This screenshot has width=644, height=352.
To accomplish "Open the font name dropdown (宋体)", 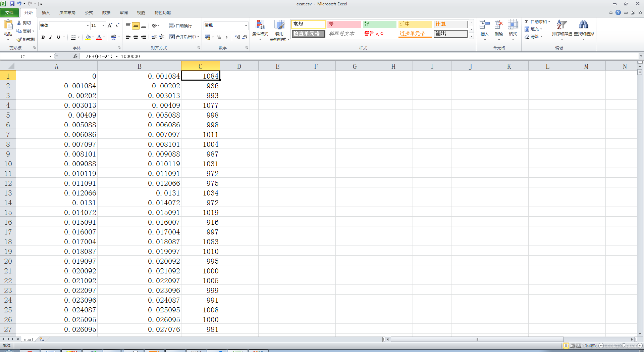I will click(x=88, y=26).
